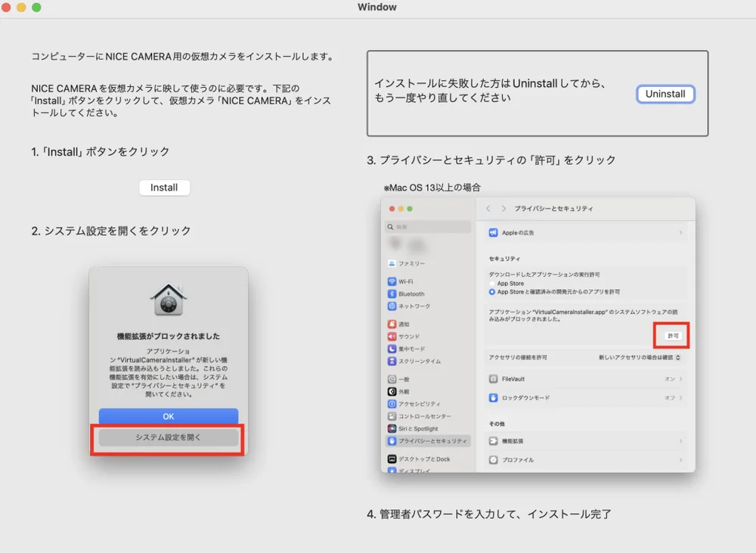756x553 pixels.
Task: Click 集中モード moon icon in settings screenshot
Action: [392, 349]
